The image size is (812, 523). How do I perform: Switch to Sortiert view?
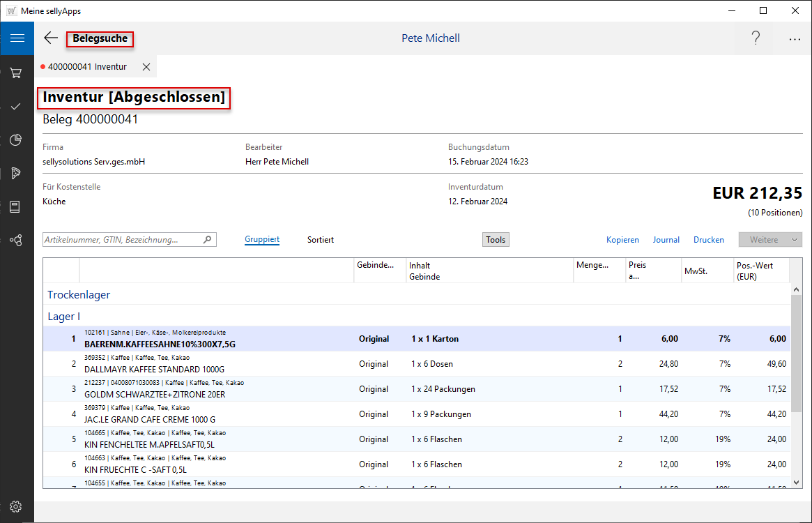click(x=321, y=240)
